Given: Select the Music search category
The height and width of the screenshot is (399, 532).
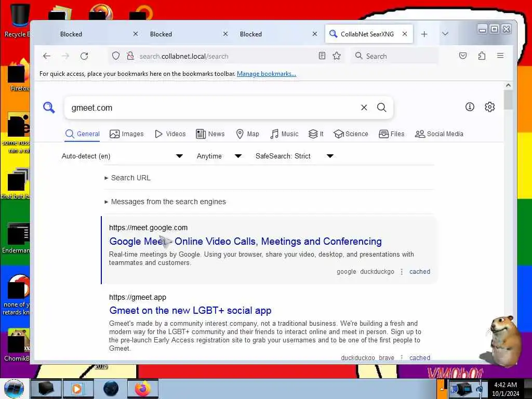Looking at the screenshot, I should 284,134.
